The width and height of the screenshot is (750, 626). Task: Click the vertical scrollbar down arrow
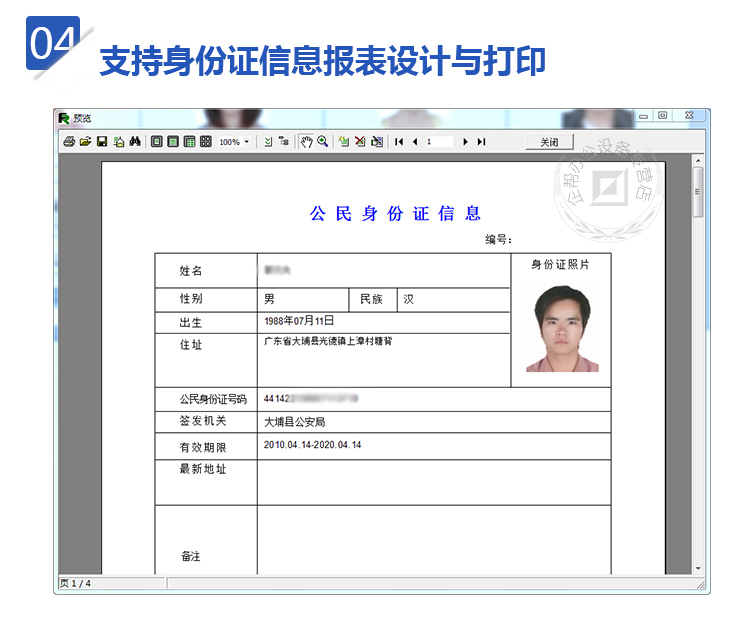point(698,568)
